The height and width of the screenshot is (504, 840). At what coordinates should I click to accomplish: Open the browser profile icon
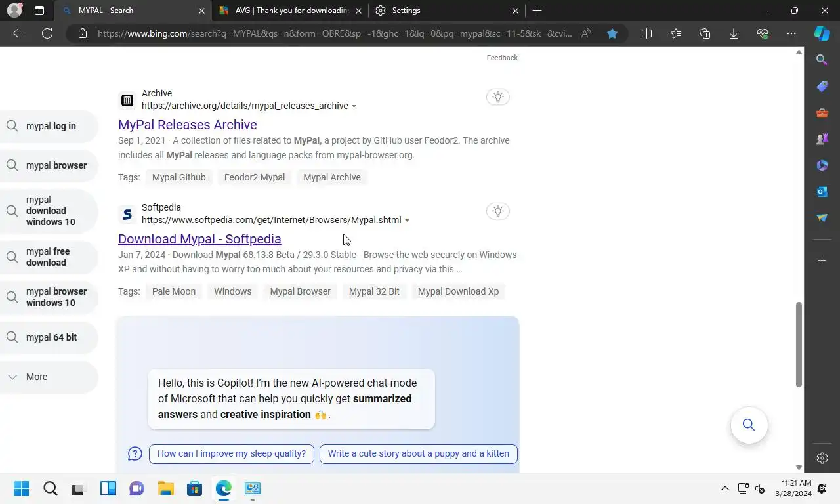point(14,10)
